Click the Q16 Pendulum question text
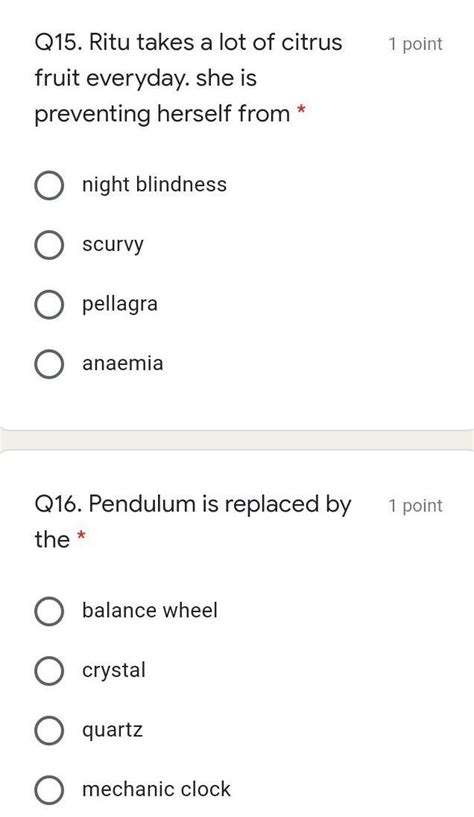 (x=193, y=522)
